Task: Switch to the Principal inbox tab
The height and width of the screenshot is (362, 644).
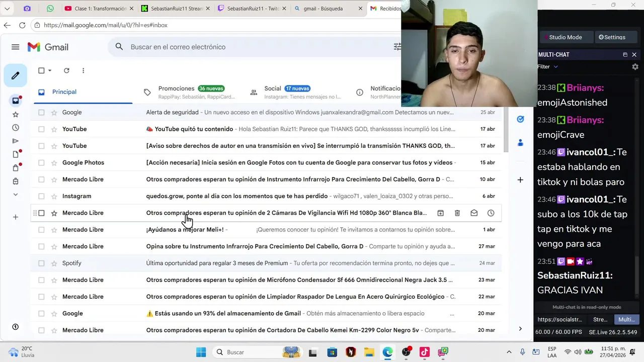Action: click(x=83, y=92)
